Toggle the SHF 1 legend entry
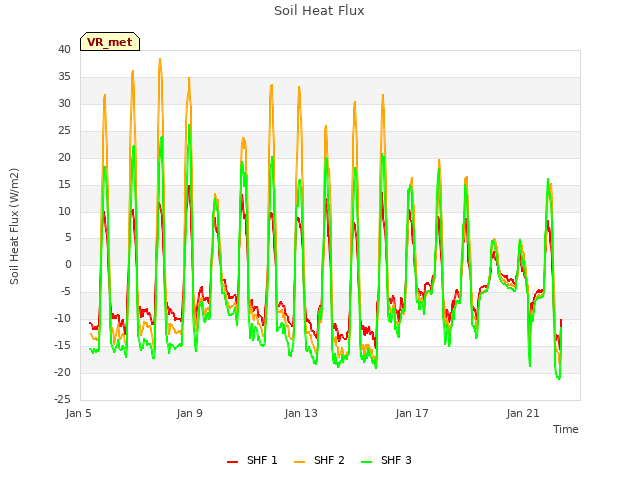 (252, 460)
